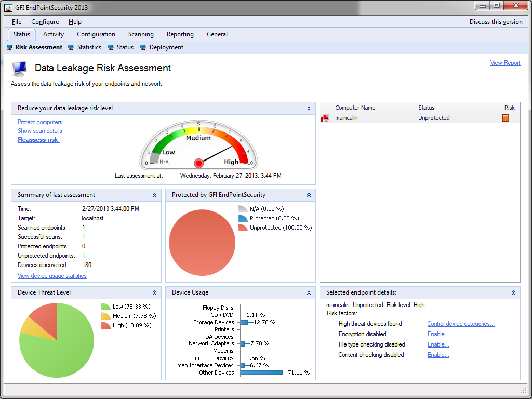Click the green Low threat legend swatch
This screenshot has width=532, height=399.
click(x=105, y=307)
